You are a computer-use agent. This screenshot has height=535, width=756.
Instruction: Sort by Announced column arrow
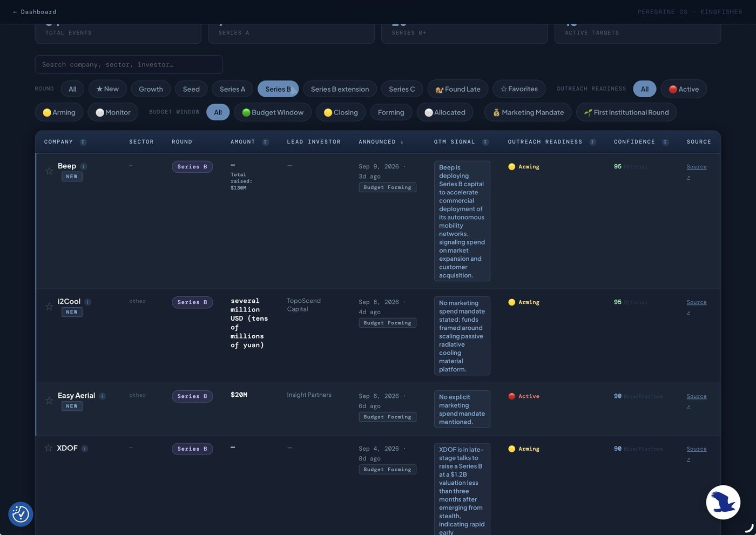(402, 142)
